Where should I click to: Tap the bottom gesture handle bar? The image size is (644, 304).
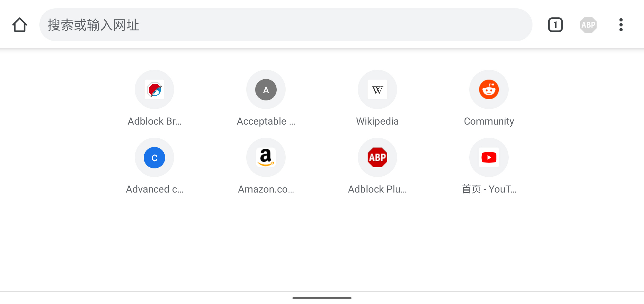(322, 297)
